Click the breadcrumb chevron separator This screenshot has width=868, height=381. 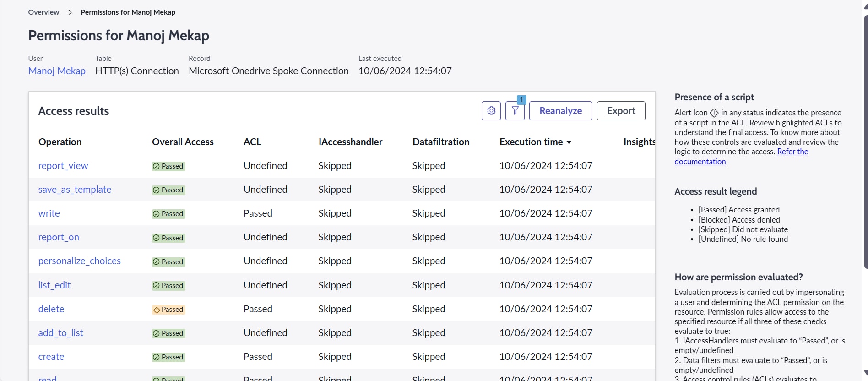click(x=70, y=12)
